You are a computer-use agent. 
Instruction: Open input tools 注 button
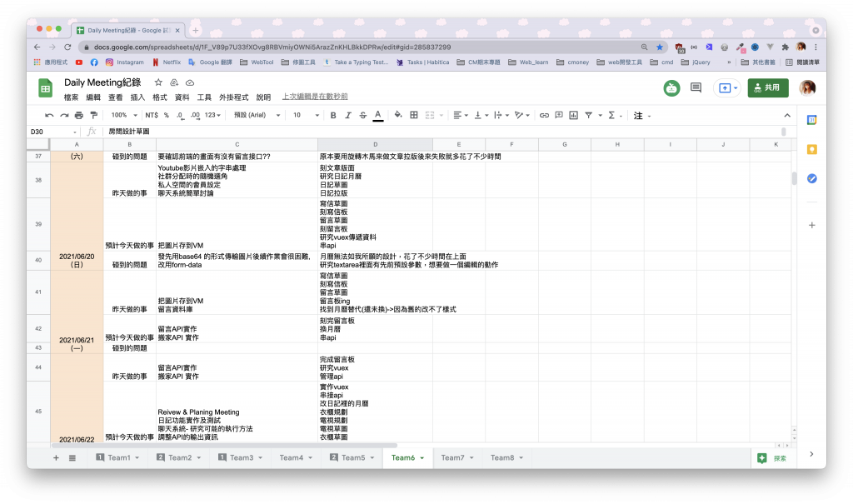pyautogui.click(x=641, y=116)
